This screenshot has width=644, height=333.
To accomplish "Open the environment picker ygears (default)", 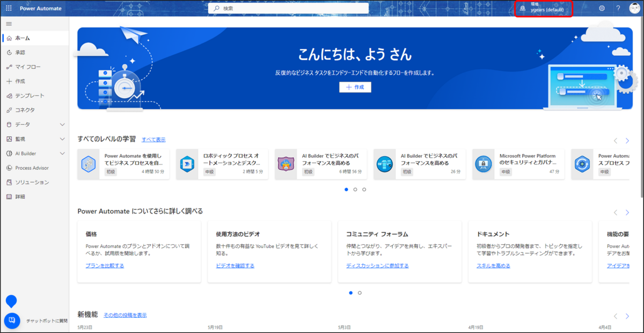I will click(544, 9).
